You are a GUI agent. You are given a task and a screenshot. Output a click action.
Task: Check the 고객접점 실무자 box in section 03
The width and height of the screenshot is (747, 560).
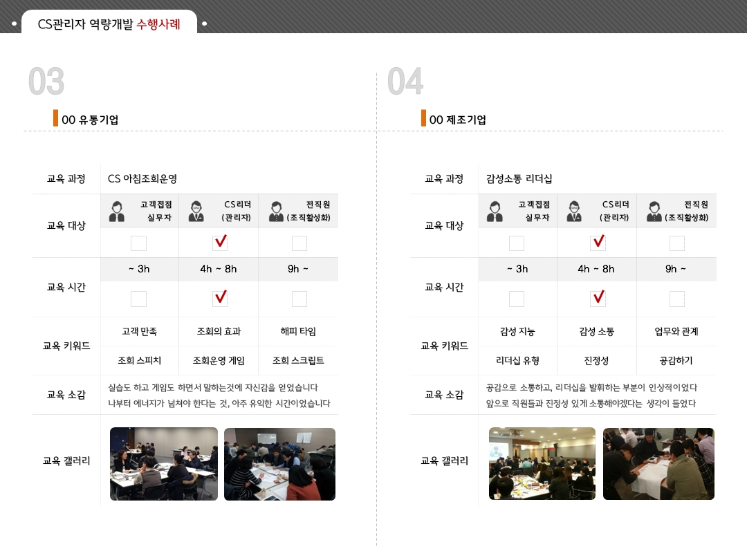[x=138, y=243]
